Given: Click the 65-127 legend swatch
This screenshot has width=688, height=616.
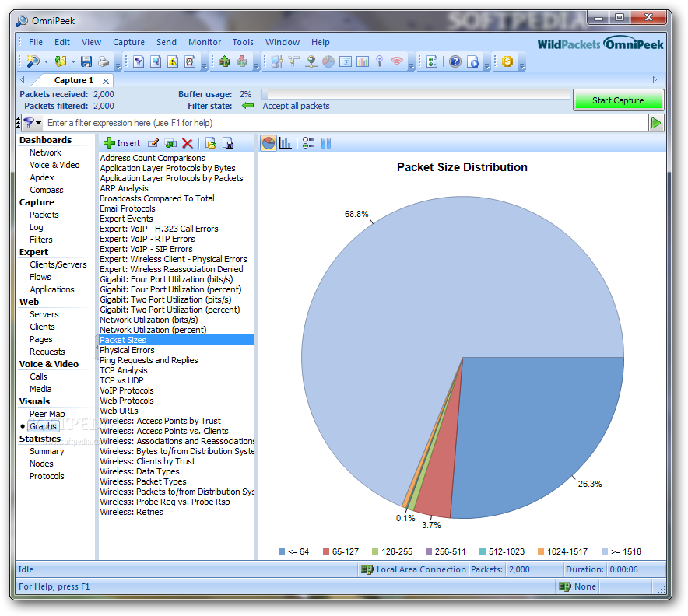Looking at the screenshot, I should coord(326,551).
